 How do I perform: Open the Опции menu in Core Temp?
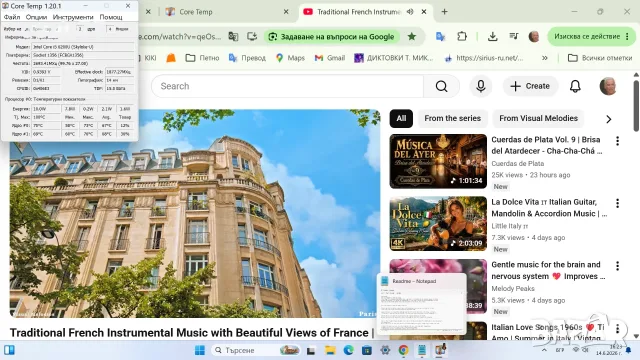(36, 17)
